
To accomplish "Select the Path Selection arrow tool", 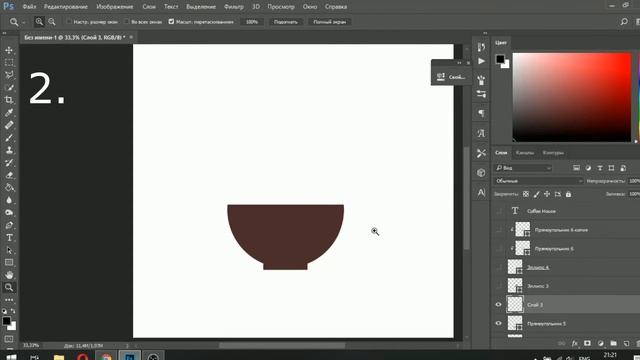I will [9, 250].
